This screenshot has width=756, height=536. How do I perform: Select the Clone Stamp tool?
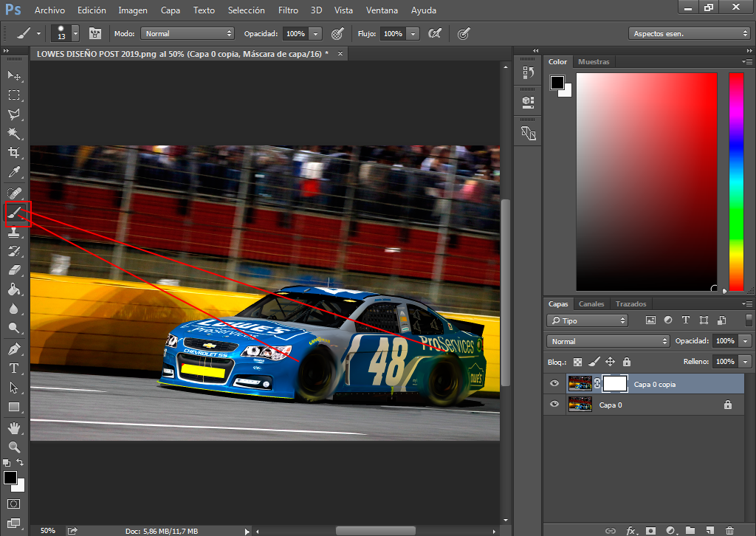click(14, 232)
